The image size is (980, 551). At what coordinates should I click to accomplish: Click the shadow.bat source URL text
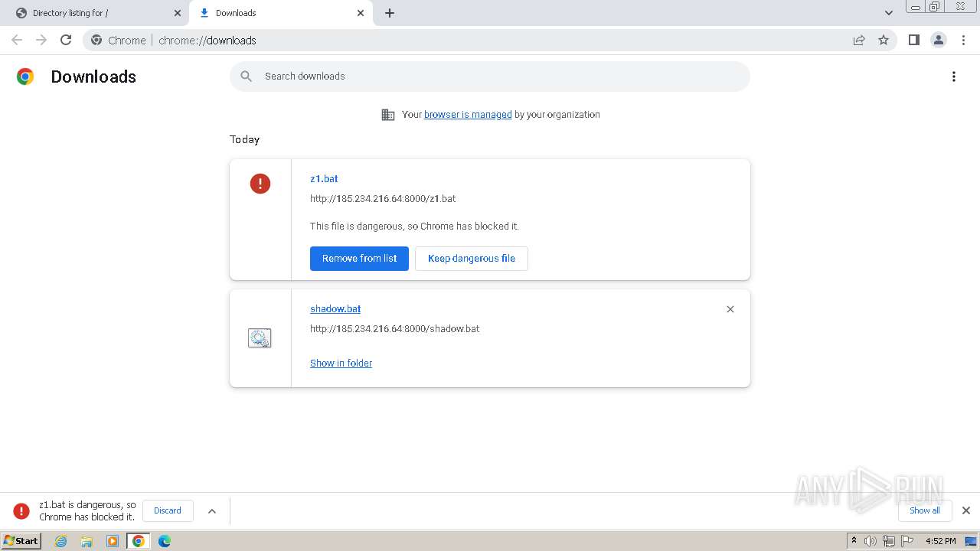pos(395,329)
